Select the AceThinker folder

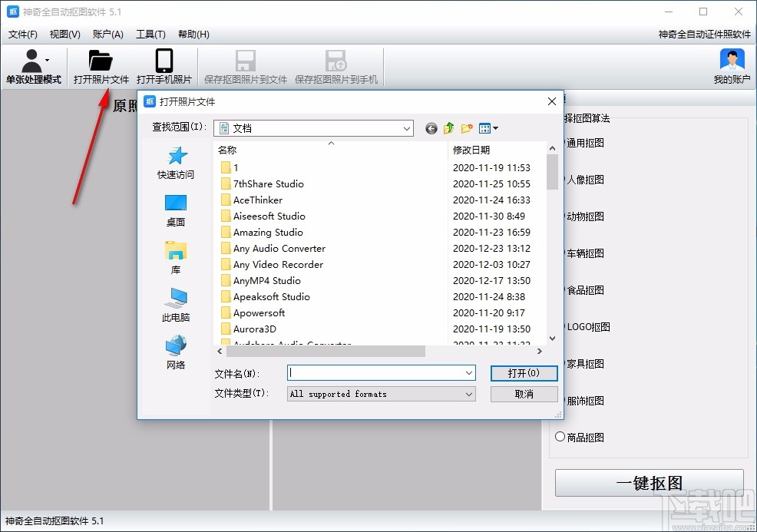click(x=252, y=200)
